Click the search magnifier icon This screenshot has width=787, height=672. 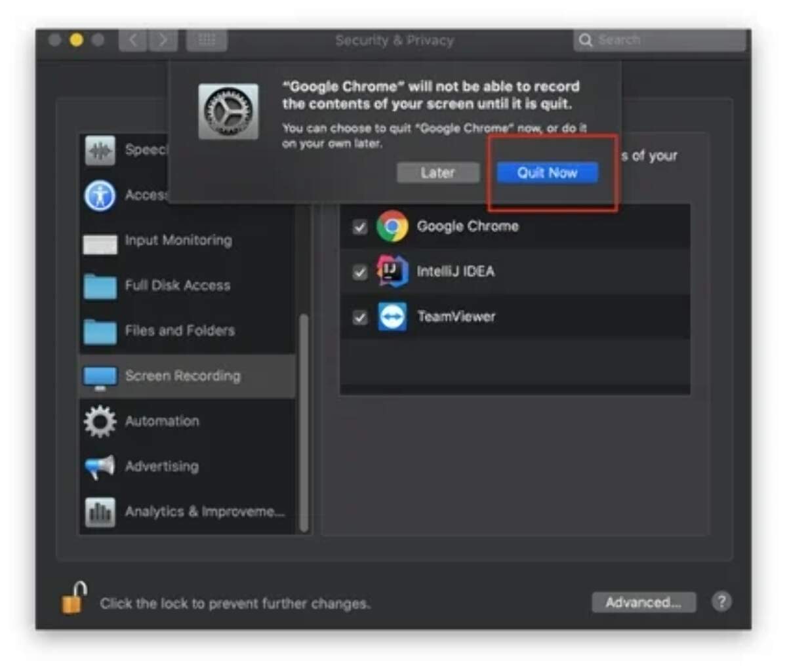coord(585,40)
